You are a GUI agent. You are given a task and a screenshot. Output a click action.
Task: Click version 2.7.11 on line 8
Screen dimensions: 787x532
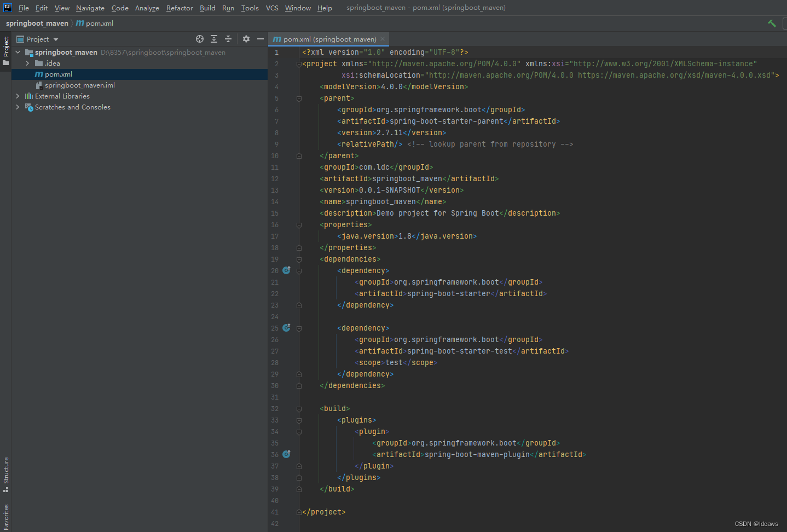tap(390, 132)
